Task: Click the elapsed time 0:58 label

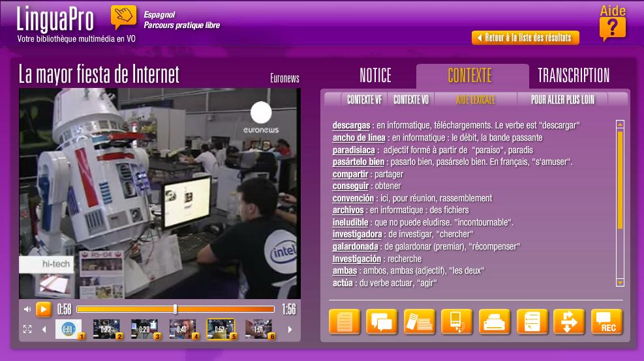Action: (x=64, y=310)
